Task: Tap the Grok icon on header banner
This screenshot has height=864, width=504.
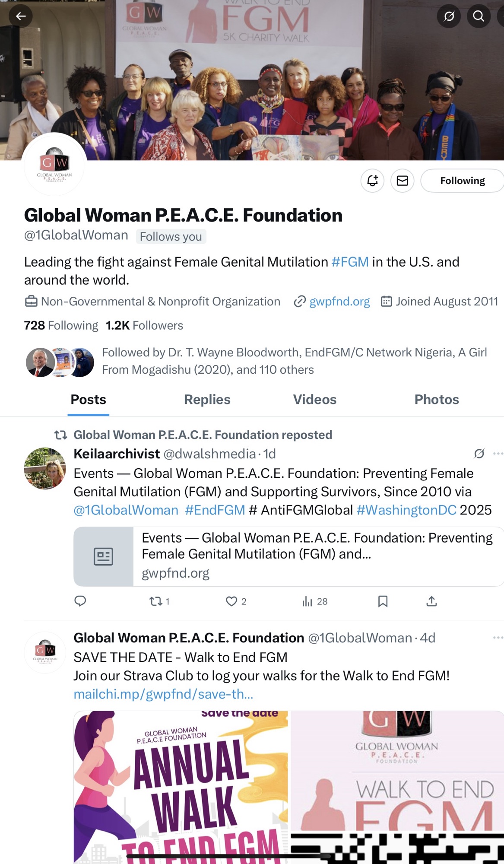Action: 449,16
